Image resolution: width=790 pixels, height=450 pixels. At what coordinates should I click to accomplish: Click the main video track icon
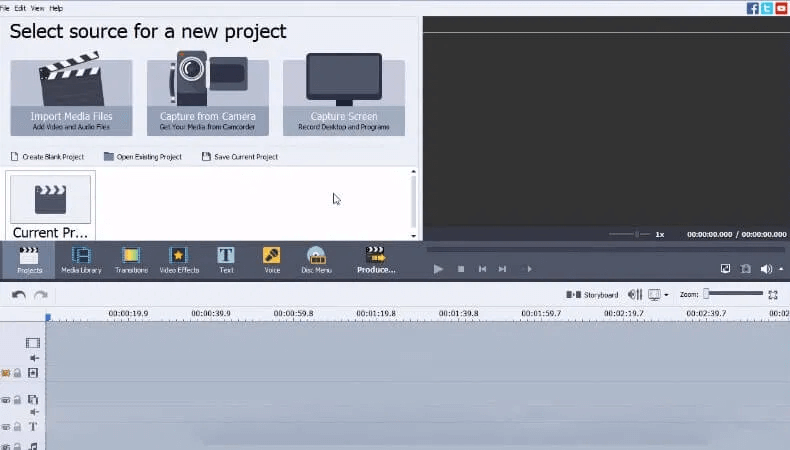click(x=33, y=343)
